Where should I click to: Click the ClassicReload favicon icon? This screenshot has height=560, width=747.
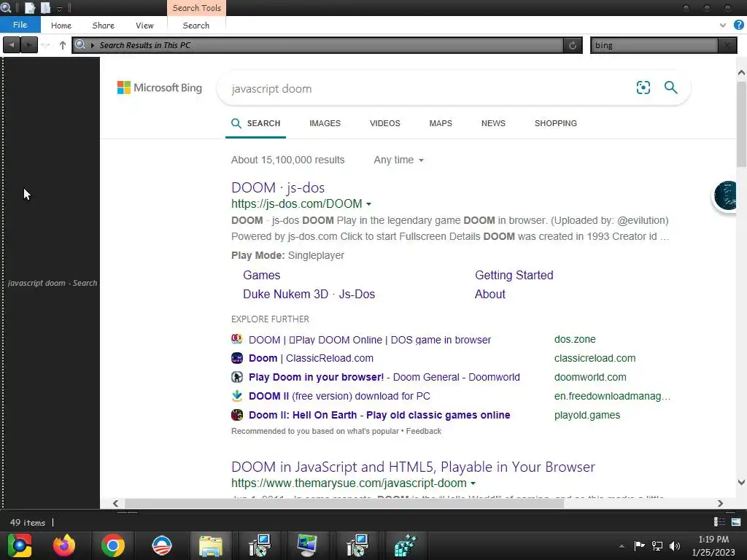pyautogui.click(x=237, y=358)
